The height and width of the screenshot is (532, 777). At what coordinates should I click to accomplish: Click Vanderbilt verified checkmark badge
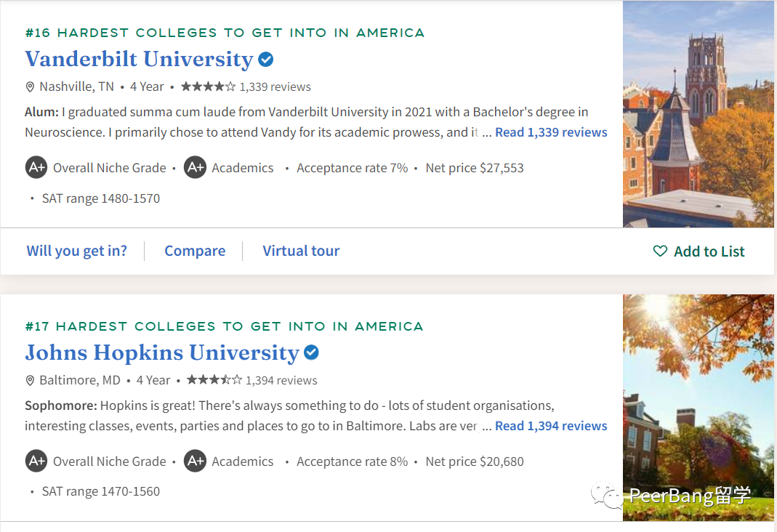[x=266, y=60]
